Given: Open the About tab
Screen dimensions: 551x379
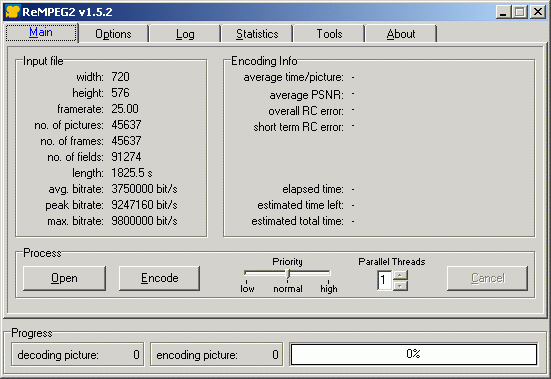Looking at the screenshot, I should coord(401,34).
